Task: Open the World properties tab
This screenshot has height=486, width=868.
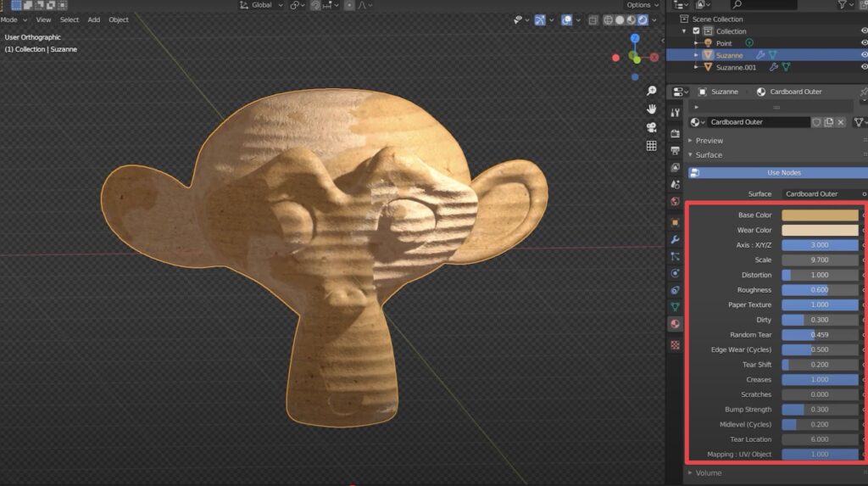Action: click(676, 201)
